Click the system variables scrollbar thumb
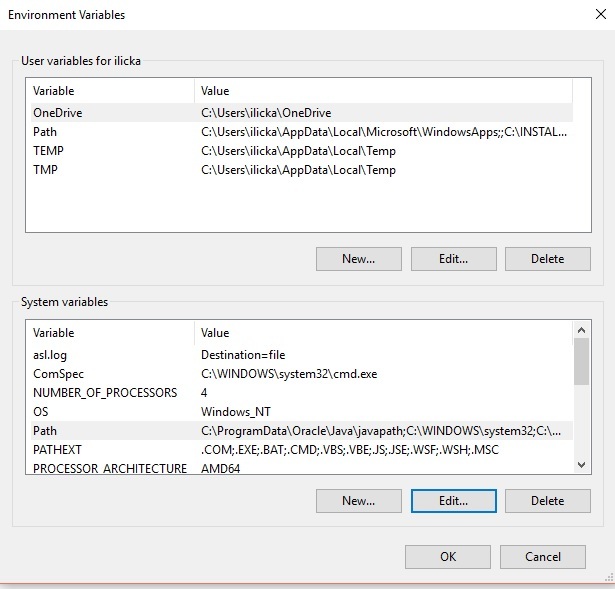 point(582,362)
